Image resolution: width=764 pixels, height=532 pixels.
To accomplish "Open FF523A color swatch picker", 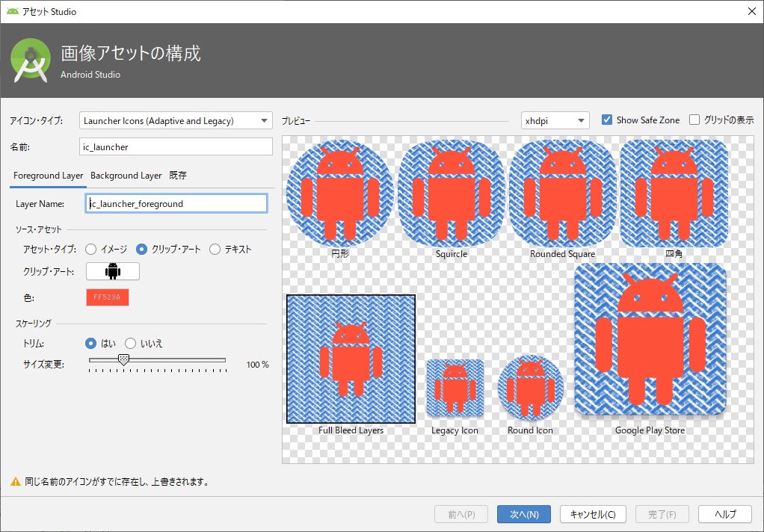I will pyautogui.click(x=107, y=297).
